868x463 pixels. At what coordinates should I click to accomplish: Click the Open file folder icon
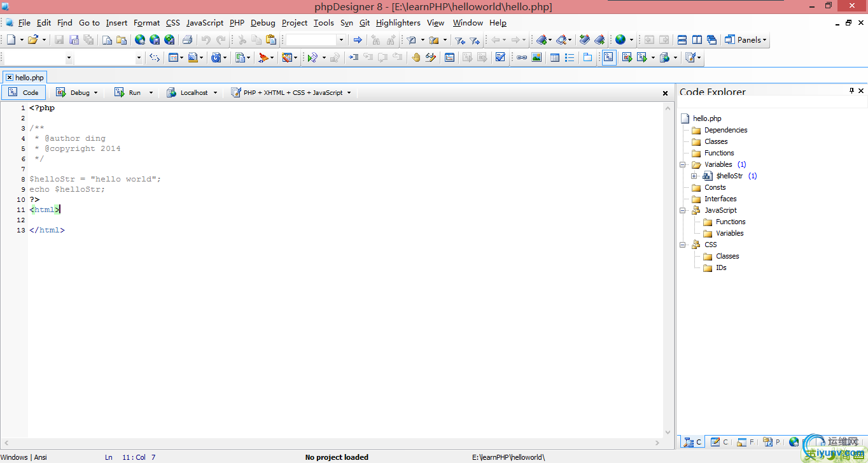[33, 39]
